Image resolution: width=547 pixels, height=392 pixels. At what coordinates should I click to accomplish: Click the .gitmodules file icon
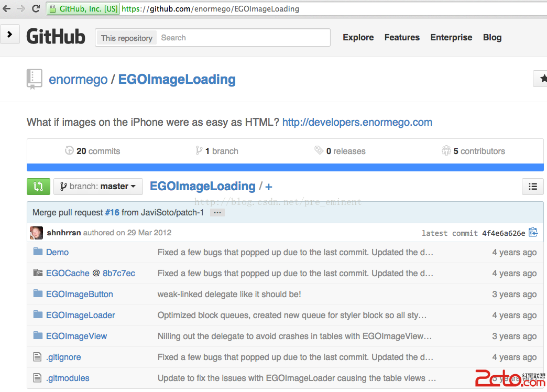point(37,378)
